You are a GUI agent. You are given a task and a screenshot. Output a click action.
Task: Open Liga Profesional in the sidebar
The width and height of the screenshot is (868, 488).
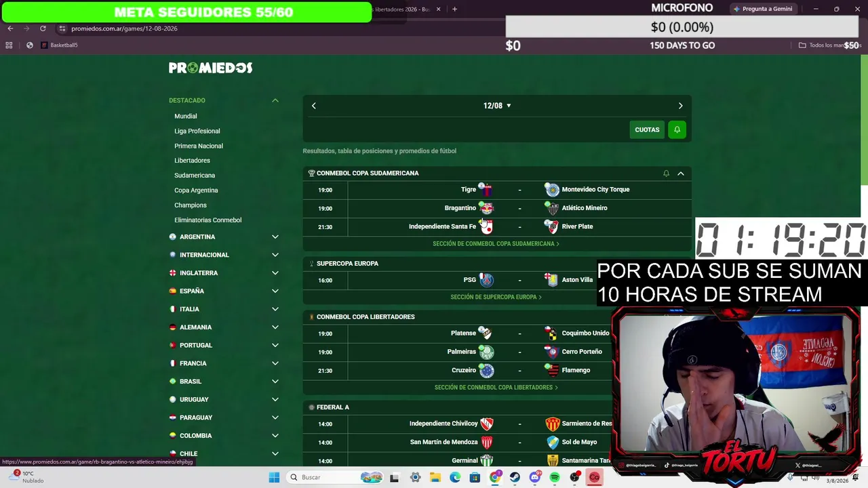(x=197, y=131)
